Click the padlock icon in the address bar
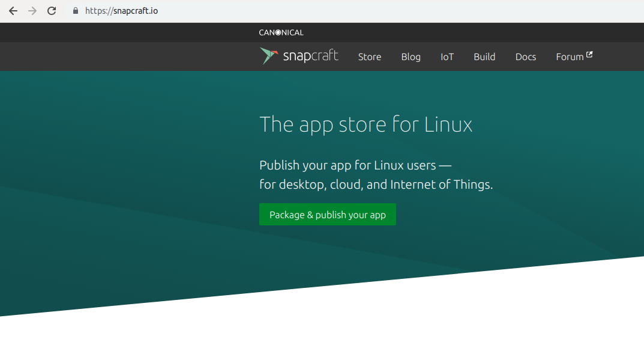 coord(76,11)
